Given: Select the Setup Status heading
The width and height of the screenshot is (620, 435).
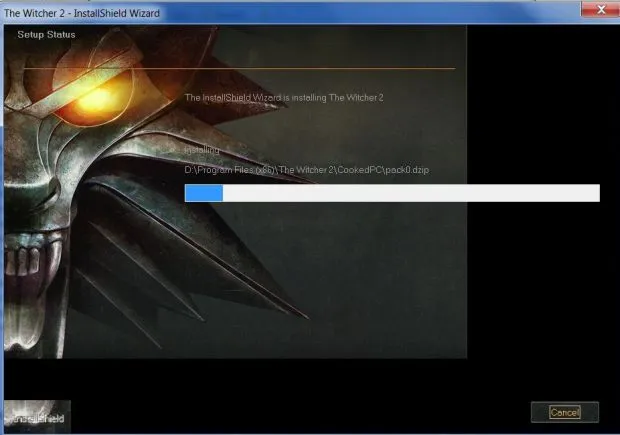Looking at the screenshot, I should [x=45, y=35].
